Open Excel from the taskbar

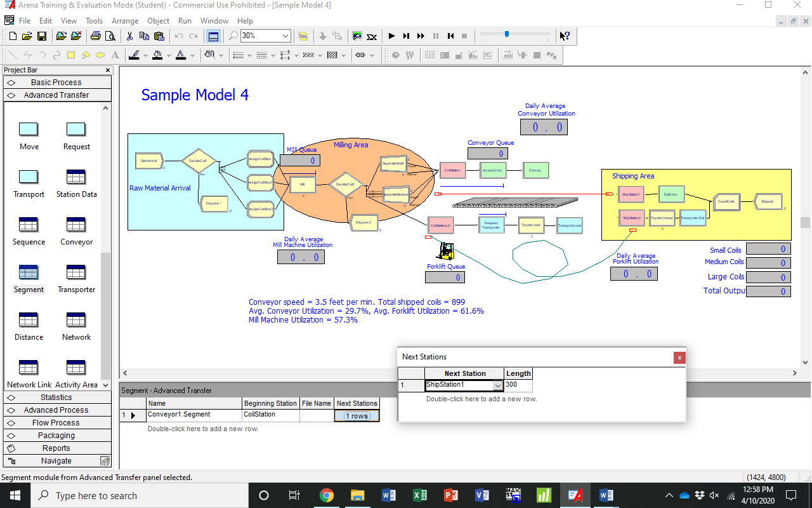[x=419, y=495]
